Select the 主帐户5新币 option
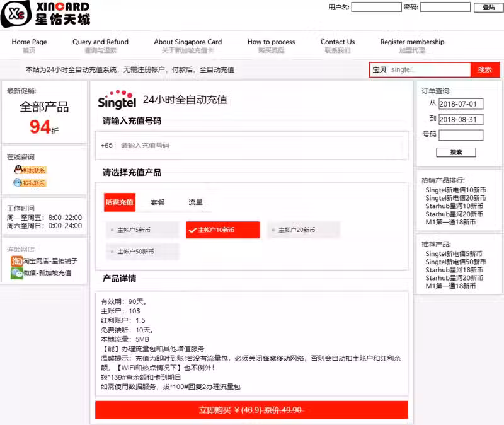This screenshot has height=425, width=504. (x=142, y=230)
